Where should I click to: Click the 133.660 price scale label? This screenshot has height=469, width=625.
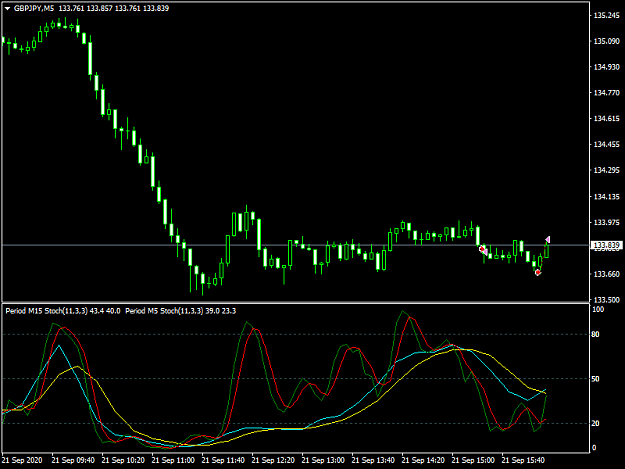point(607,274)
